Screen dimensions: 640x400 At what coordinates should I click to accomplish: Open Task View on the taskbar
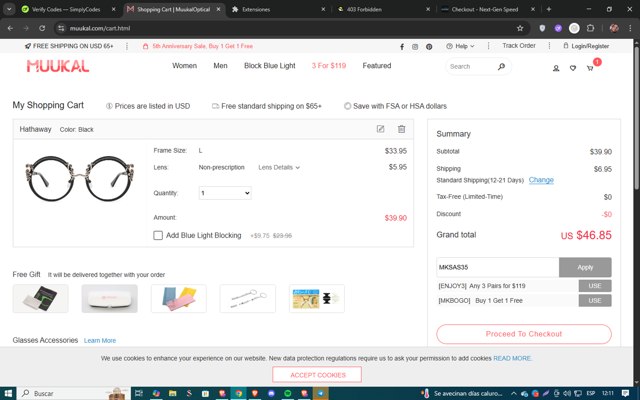coord(139,393)
